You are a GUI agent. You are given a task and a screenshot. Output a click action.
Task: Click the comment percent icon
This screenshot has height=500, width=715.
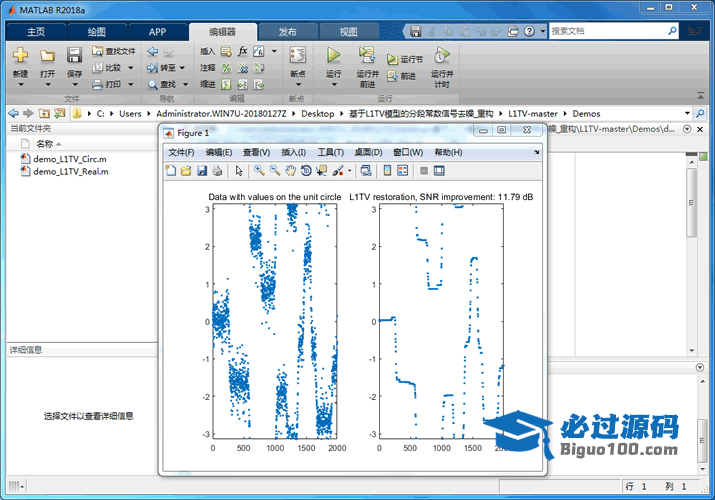pyautogui.click(x=226, y=68)
